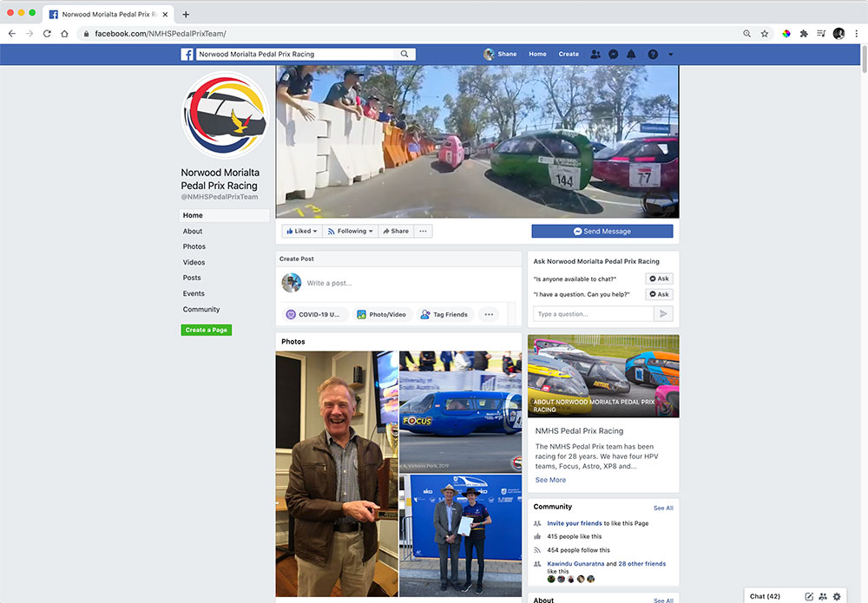Open the browser home page icon
This screenshot has width=868, height=603.
[65, 34]
